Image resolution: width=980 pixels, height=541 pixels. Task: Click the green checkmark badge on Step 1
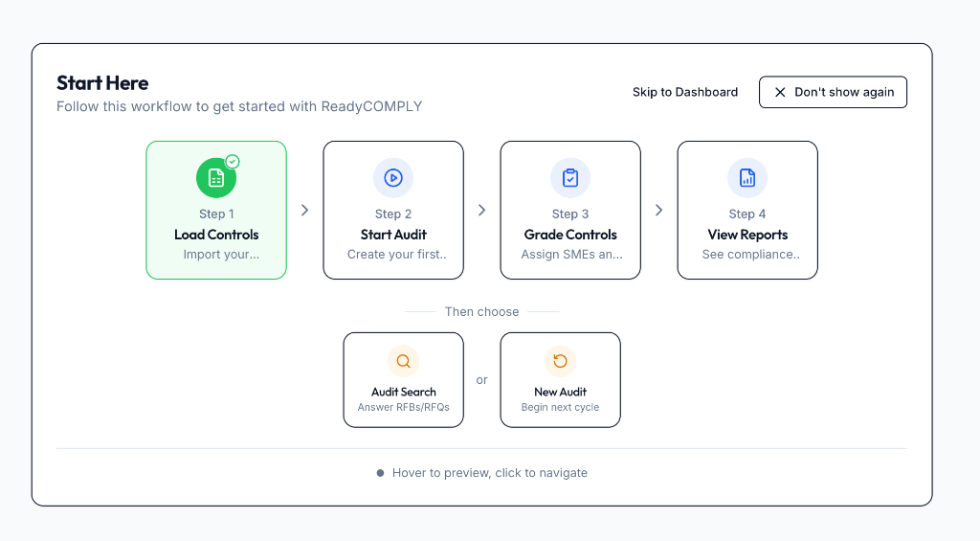coord(233,162)
